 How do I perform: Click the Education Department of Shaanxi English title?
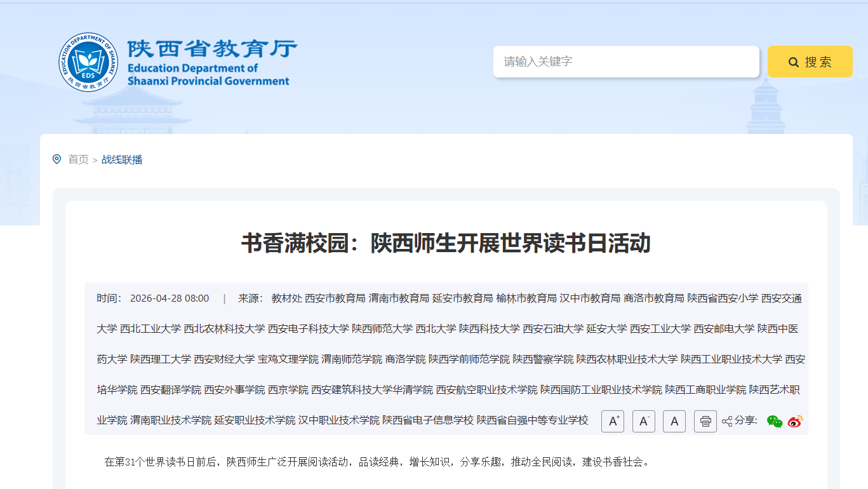(x=208, y=74)
